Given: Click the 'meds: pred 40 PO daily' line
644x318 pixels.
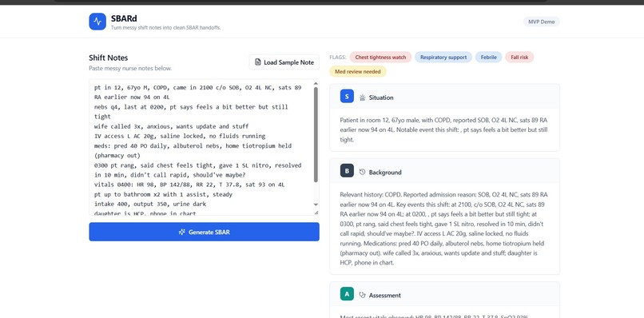Looking at the screenshot, I should [193, 150].
